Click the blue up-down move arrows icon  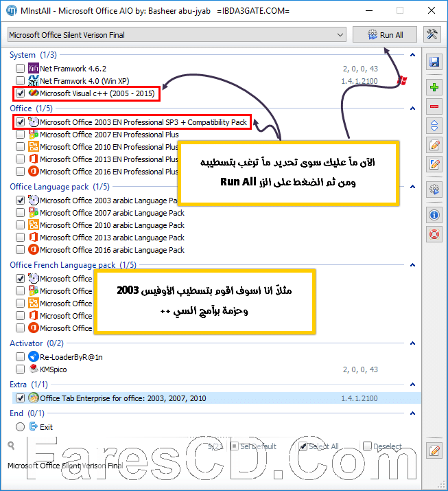434,126
